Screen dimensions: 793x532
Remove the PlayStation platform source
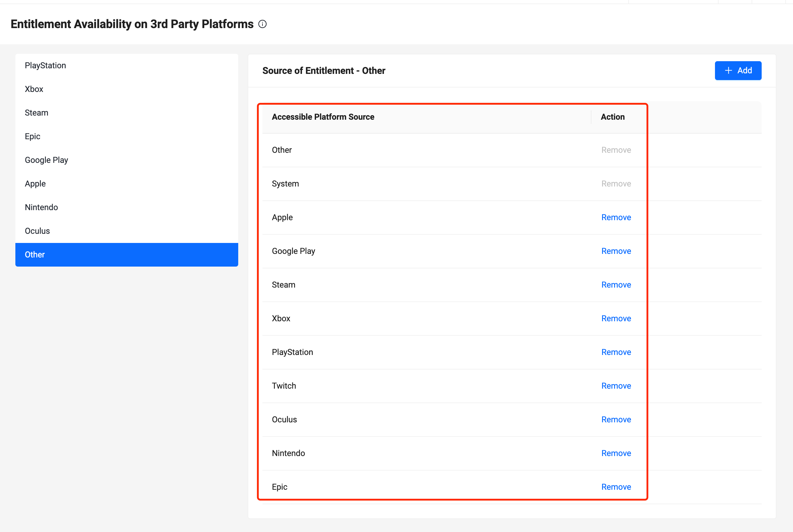(x=616, y=352)
